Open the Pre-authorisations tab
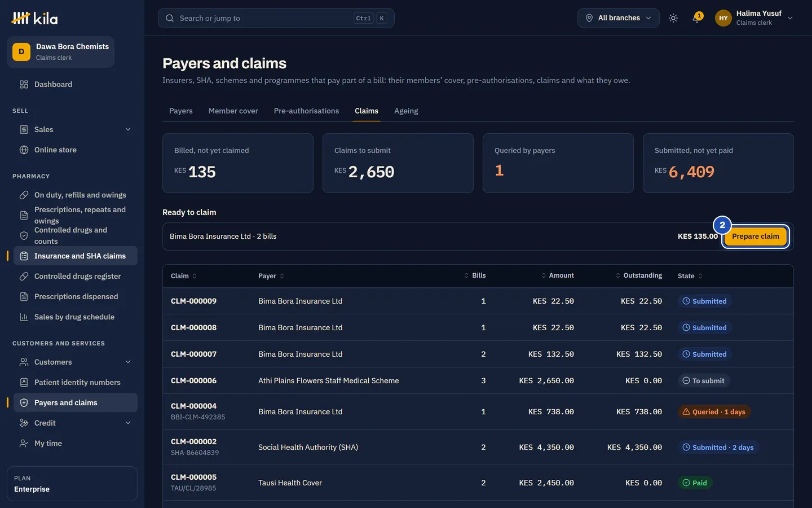The width and height of the screenshot is (812, 508). pyautogui.click(x=306, y=111)
